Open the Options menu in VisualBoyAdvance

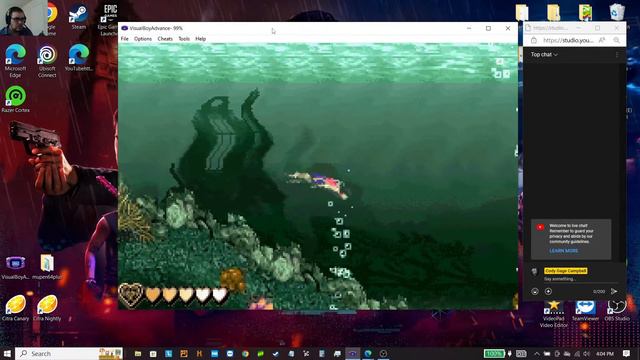tap(143, 39)
